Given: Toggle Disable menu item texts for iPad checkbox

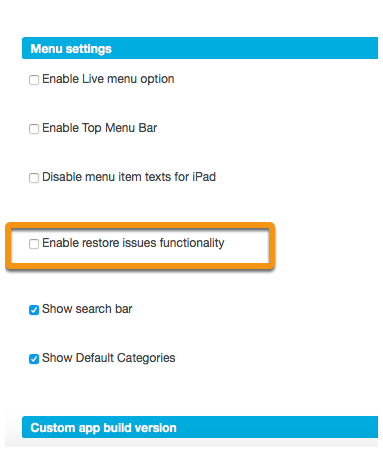Looking at the screenshot, I should [x=34, y=178].
